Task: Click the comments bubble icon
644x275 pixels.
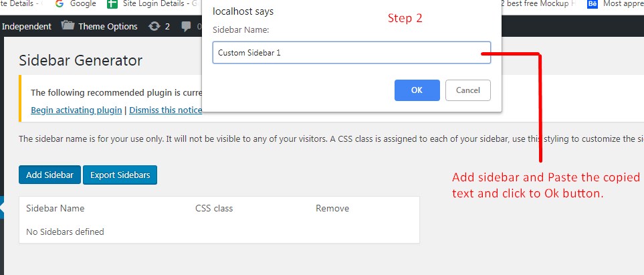Action: [185, 26]
